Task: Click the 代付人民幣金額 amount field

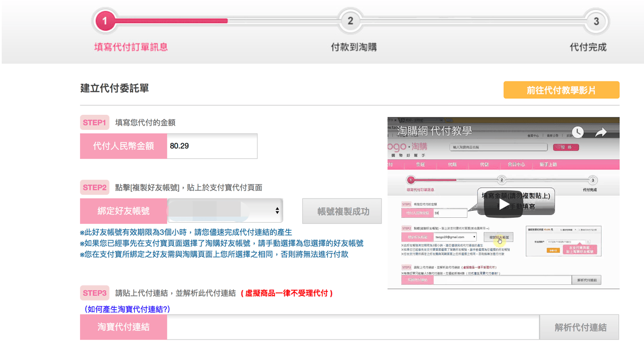Action: (211, 146)
